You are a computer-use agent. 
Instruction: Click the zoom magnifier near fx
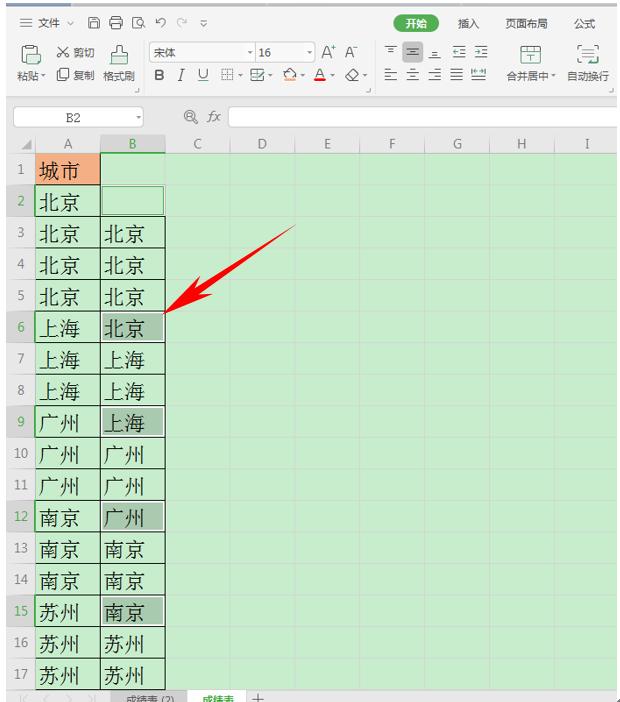(190, 117)
